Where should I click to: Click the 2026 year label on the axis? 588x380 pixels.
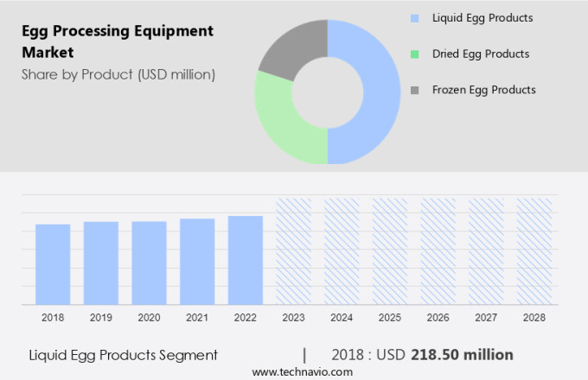[x=438, y=318]
